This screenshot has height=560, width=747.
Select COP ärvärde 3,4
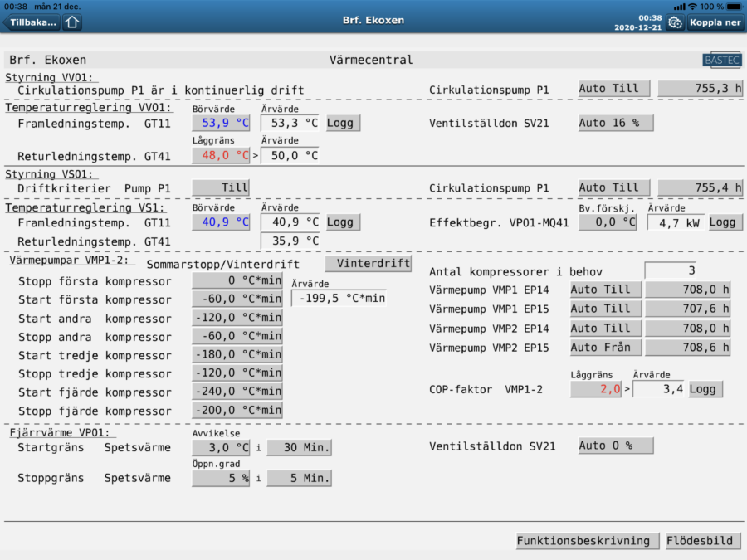pyautogui.click(x=658, y=389)
